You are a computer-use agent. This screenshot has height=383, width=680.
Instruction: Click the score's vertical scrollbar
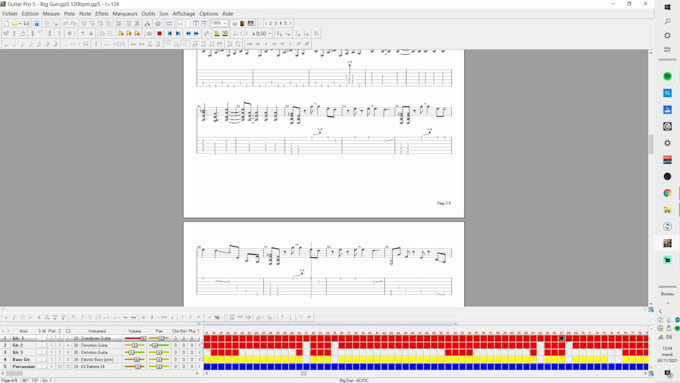[x=651, y=144]
